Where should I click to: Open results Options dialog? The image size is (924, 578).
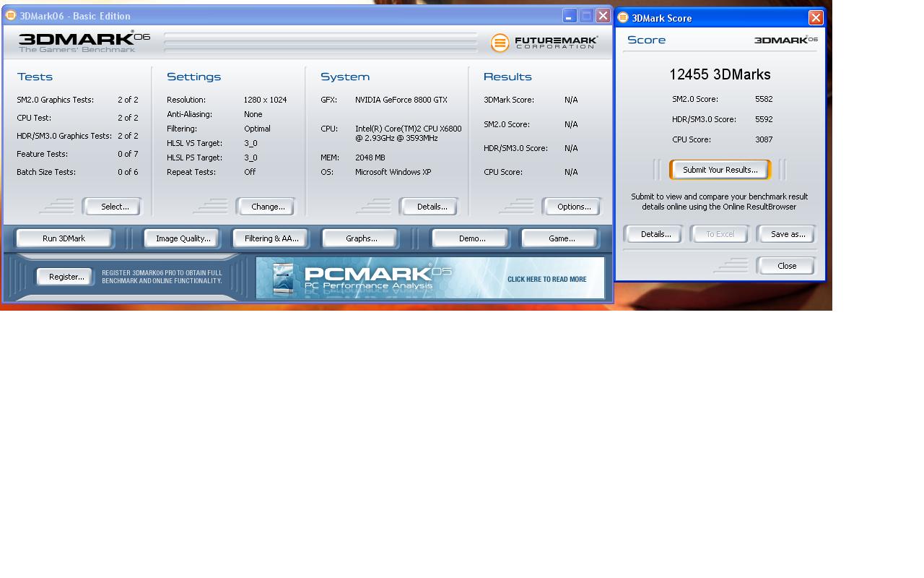(x=572, y=207)
